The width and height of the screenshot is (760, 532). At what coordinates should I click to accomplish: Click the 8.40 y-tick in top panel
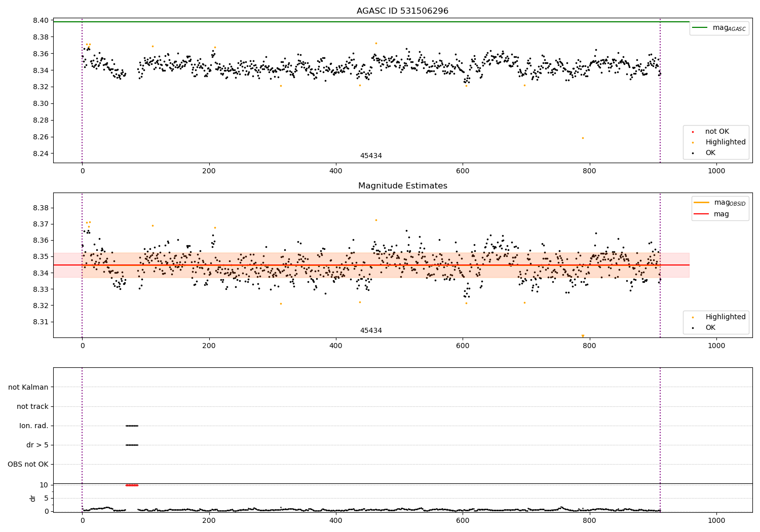41,21
